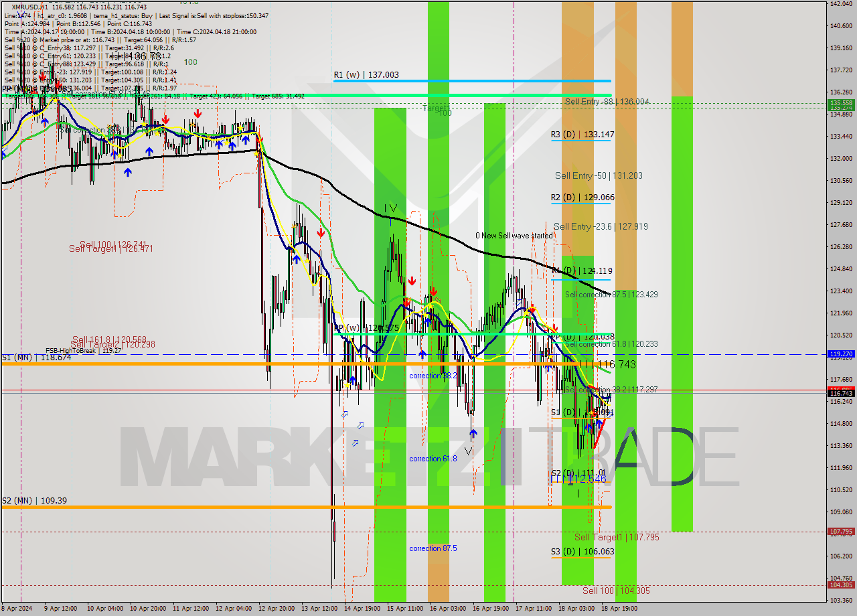Click the time axis label '8 Apr 2024'

(x=16, y=609)
